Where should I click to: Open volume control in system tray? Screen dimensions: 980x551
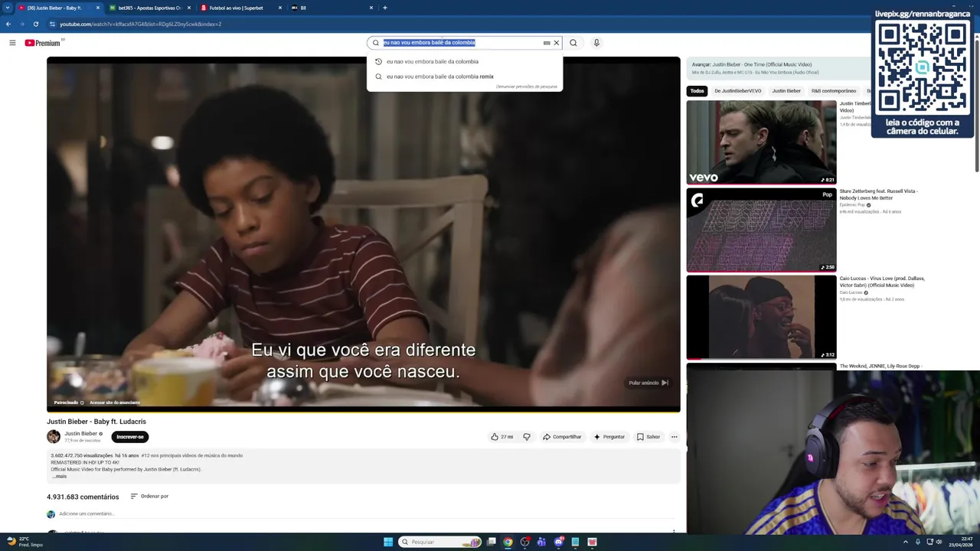coord(940,542)
